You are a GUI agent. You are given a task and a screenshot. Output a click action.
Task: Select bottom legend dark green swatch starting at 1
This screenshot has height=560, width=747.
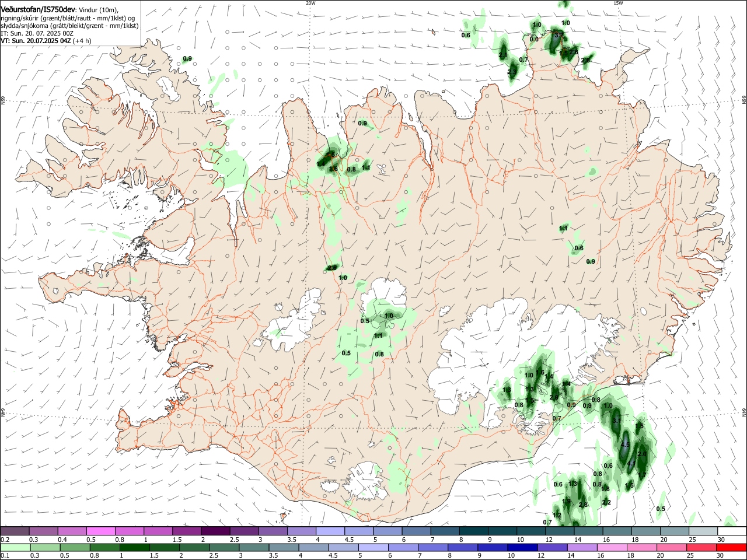(134, 547)
